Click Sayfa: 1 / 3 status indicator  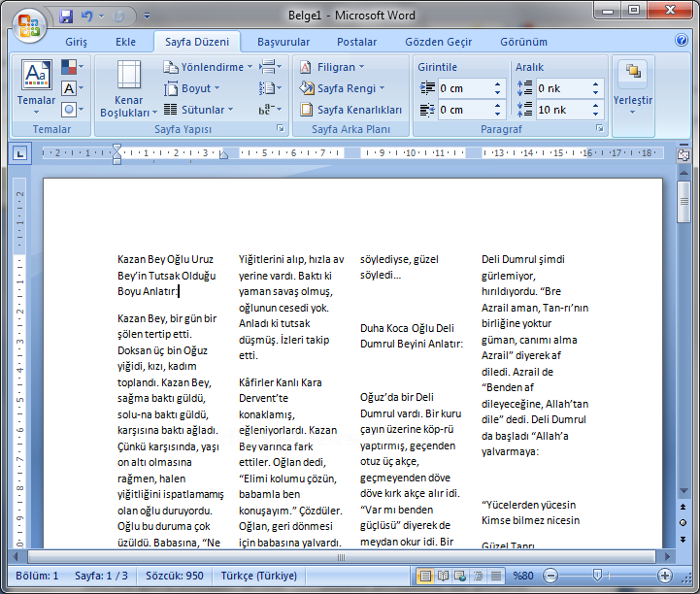pos(101,576)
